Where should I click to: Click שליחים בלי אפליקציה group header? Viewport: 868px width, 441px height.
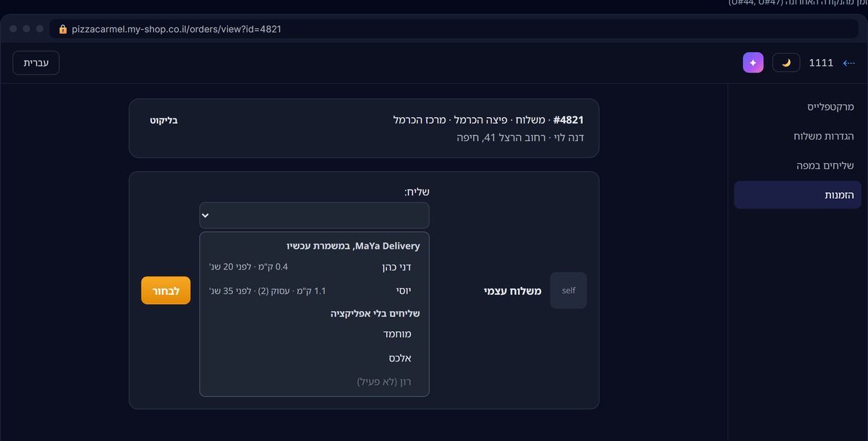pos(376,313)
